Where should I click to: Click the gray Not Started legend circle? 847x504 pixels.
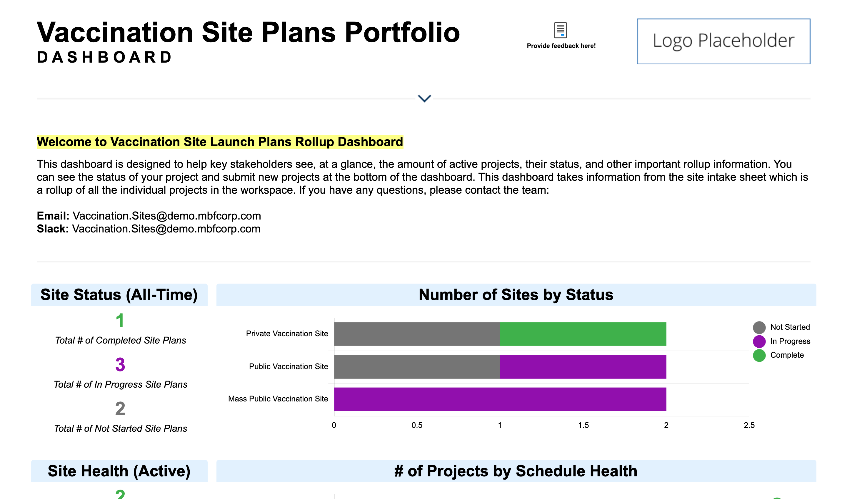(x=759, y=327)
